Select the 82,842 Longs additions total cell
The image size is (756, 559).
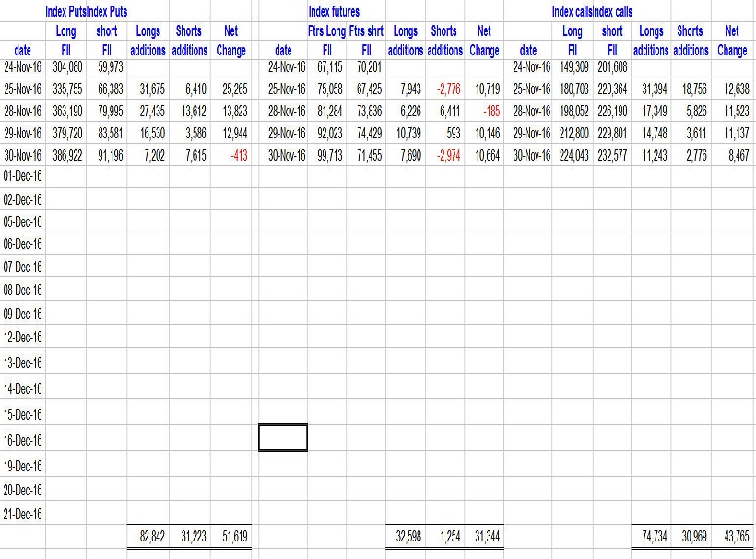pyautogui.click(x=148, y=535)
